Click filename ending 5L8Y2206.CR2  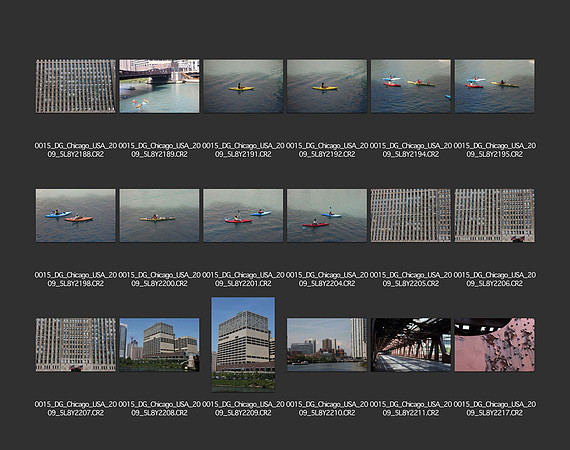[x=494, y=279]
